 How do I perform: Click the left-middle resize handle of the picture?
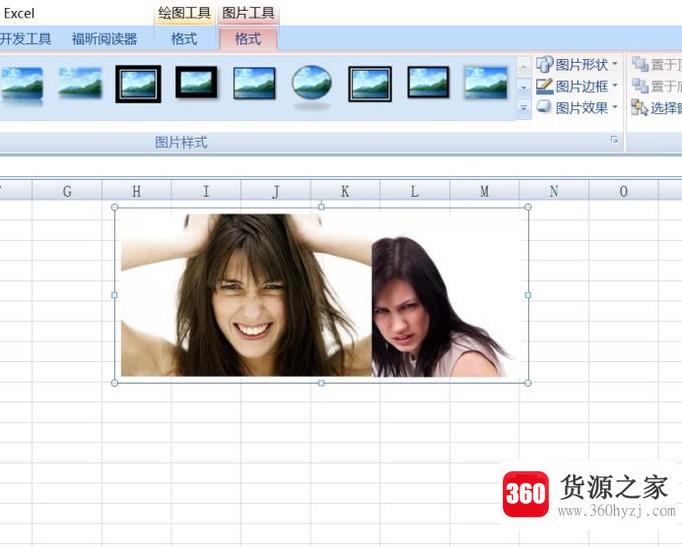(x=114, y=295)
